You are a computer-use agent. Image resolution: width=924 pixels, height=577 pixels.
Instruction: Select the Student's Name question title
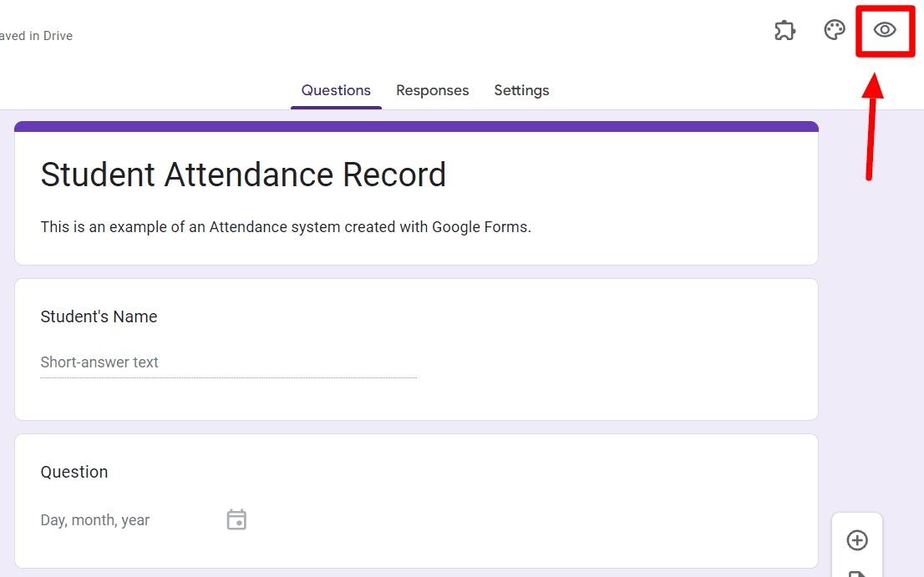pos(99,316)
